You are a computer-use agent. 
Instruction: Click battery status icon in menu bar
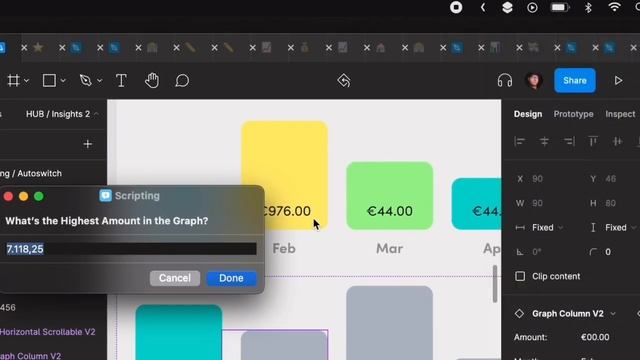[x=560, y=7]
